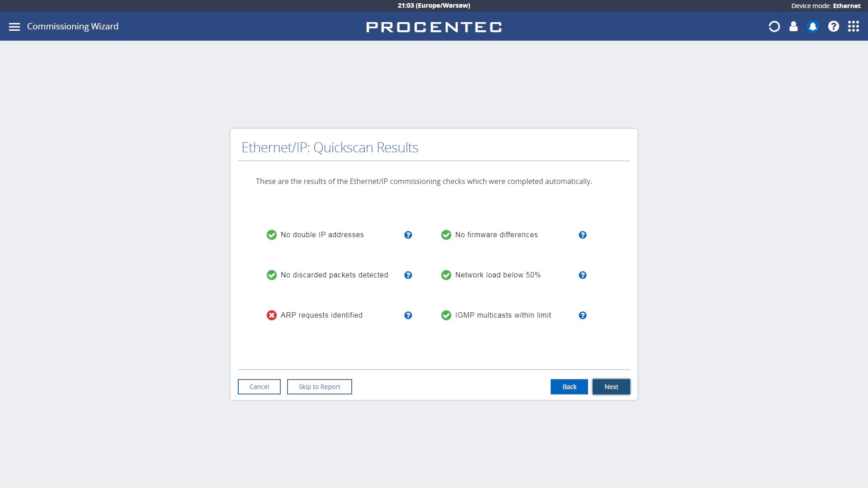Click the Commissioning Wizard title
The width and height of the screenshot is (868, 488).
click(73, 26)
